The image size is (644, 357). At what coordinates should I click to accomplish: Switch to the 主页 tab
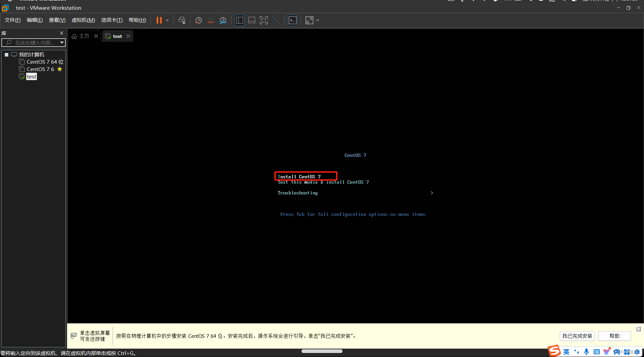tap(80, 36)
